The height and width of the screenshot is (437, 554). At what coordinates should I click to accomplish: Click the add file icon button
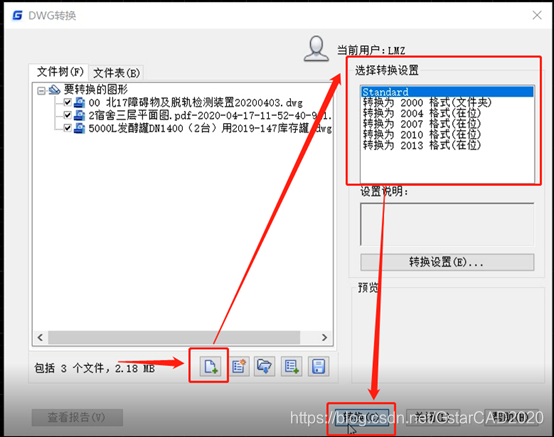pyautogui.click(x=210, y=366)
